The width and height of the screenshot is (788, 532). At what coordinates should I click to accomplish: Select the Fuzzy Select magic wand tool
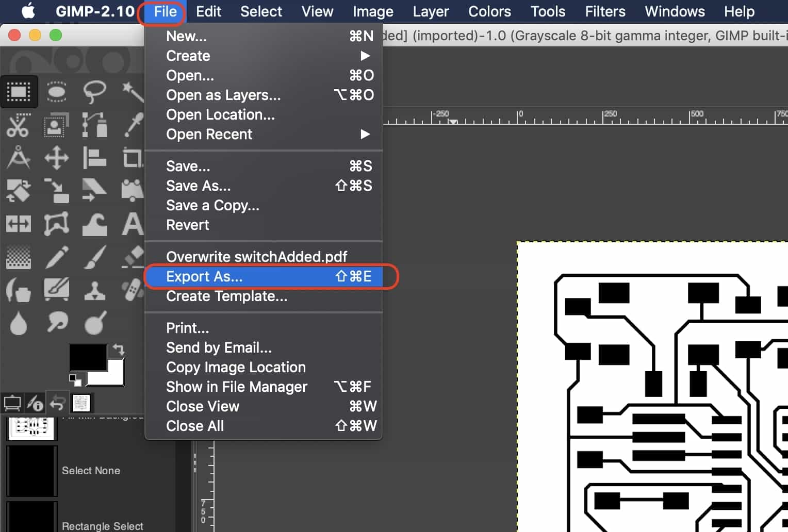133,92
